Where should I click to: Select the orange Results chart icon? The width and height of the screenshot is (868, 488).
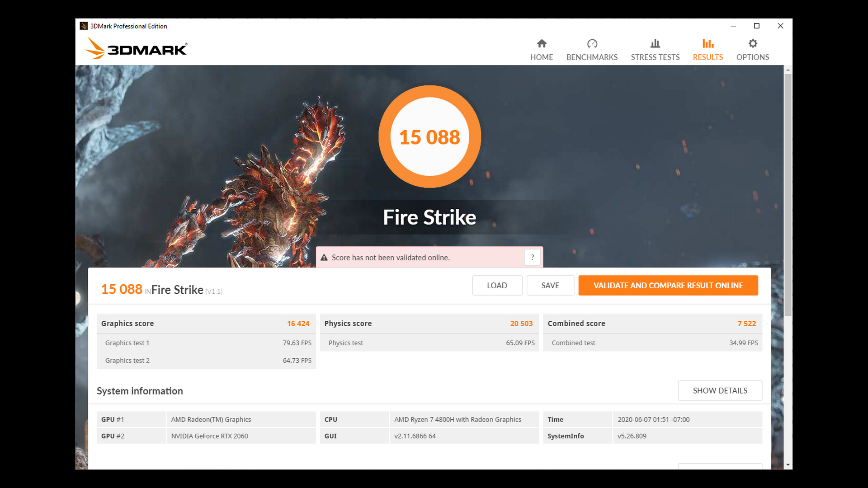pyautogui.click(x=708, y=43)
